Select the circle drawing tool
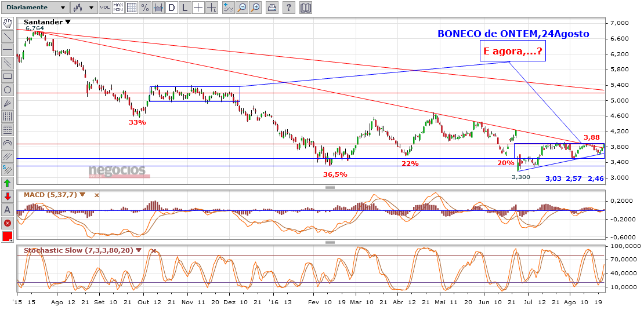Image resolution: width=644 pixels, height=310 pixels. (x=8, y=90)
